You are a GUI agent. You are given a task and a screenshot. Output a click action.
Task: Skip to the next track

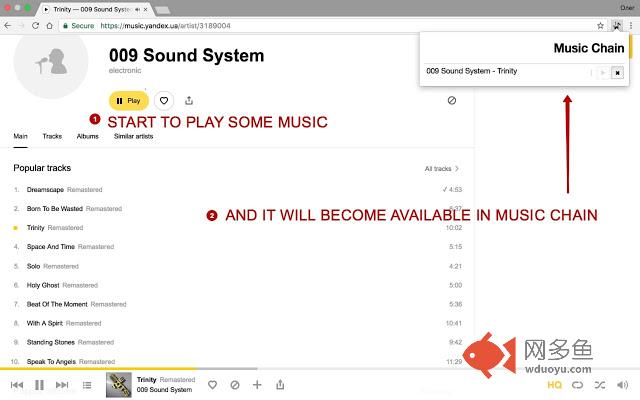(x=62, y=385)
